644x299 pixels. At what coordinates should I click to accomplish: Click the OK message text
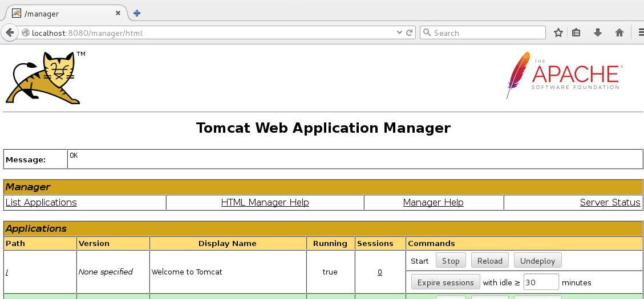tap(74, 155)
